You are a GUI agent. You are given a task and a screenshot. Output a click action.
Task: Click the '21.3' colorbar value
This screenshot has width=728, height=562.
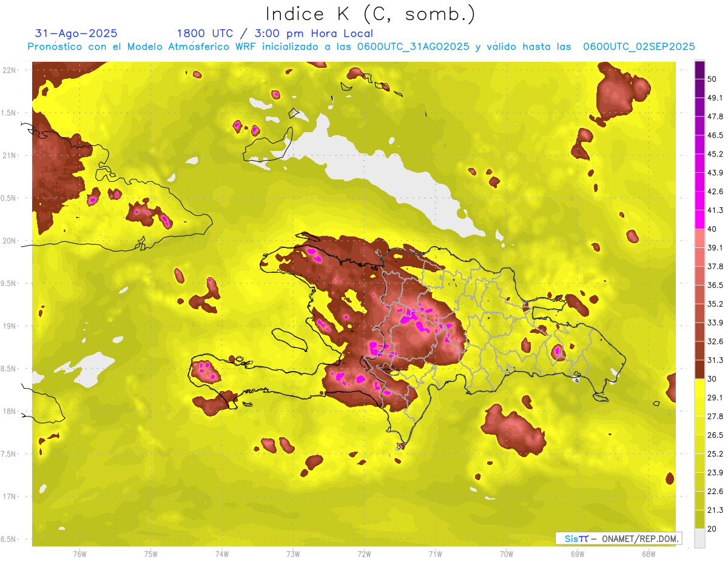pos(715,510)
